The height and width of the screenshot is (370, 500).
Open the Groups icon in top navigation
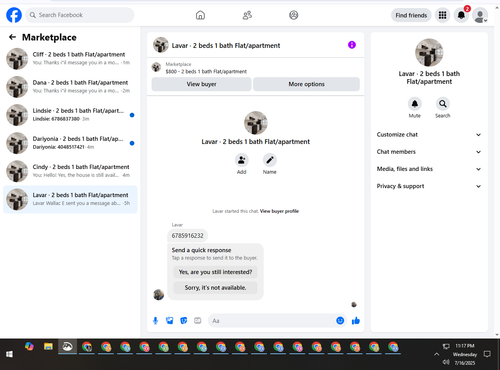tap(293, 15)
